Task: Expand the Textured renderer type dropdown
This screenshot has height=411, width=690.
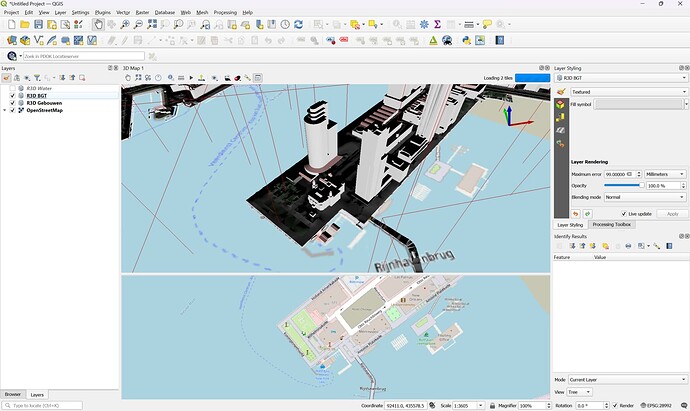Action: [x=627, y=91]
